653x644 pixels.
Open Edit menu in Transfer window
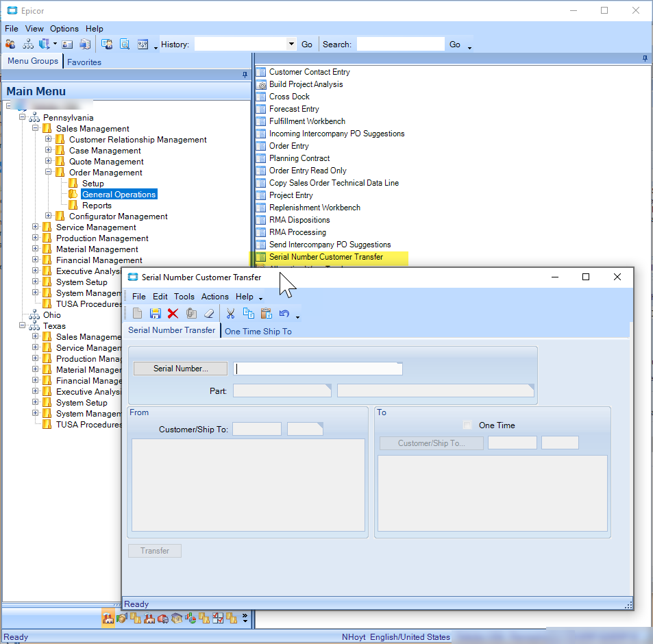160,297
